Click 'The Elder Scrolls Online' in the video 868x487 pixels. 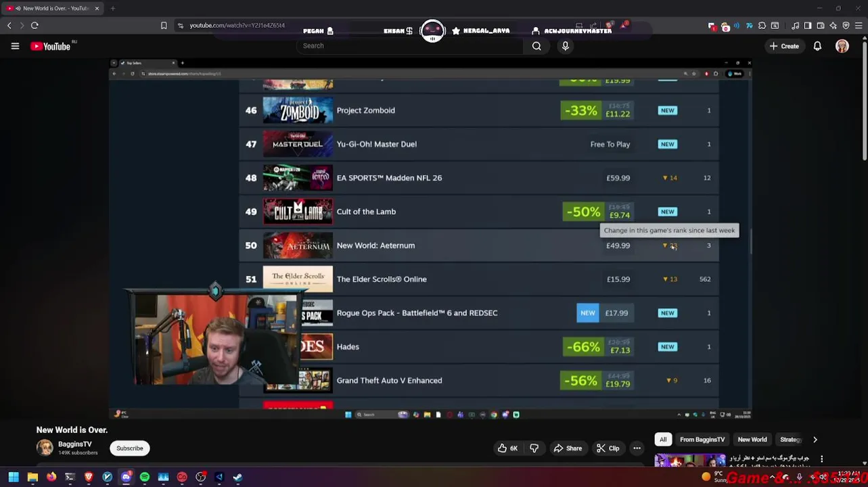[x=382, y=279]
